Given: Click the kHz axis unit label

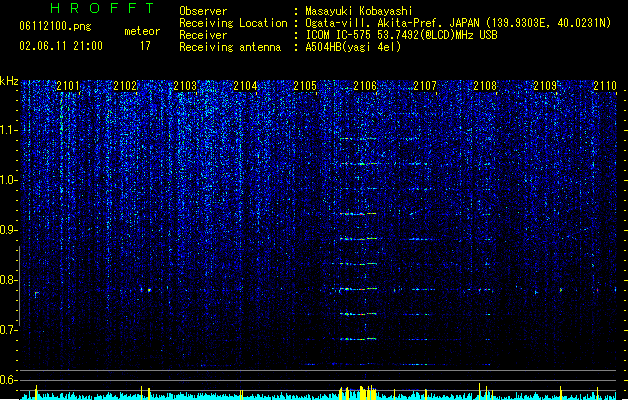Looking at the screenshot, I should [9, 81].
